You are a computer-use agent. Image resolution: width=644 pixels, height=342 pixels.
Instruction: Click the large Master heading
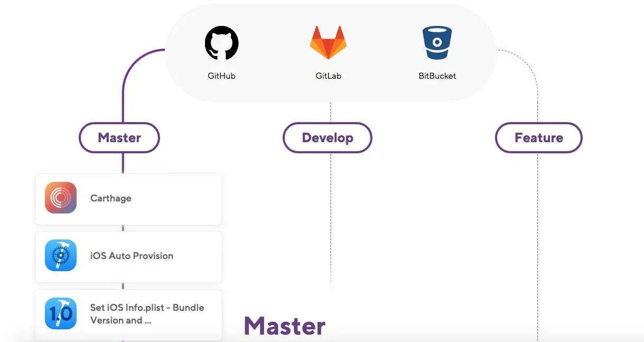click(x=284, y=326)
